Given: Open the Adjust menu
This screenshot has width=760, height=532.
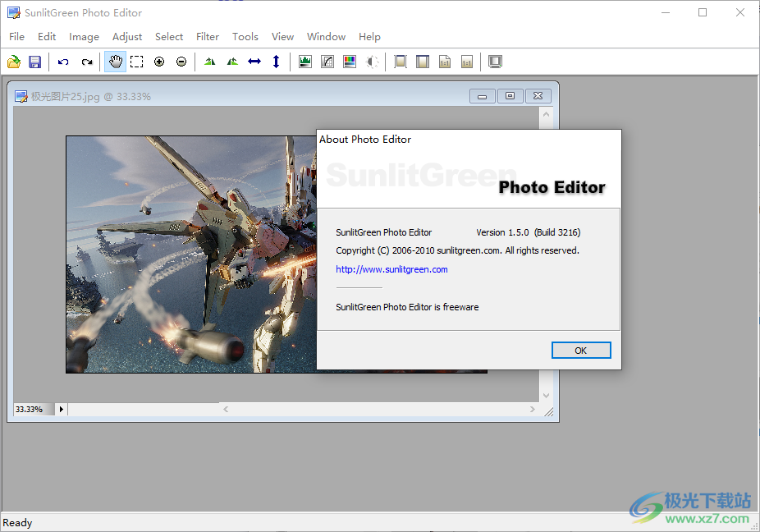Looking at the screenshot, I should (127, 36).
